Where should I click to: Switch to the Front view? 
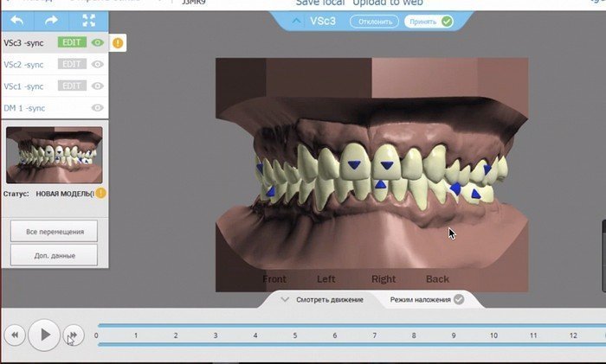(x=274, y=278)
